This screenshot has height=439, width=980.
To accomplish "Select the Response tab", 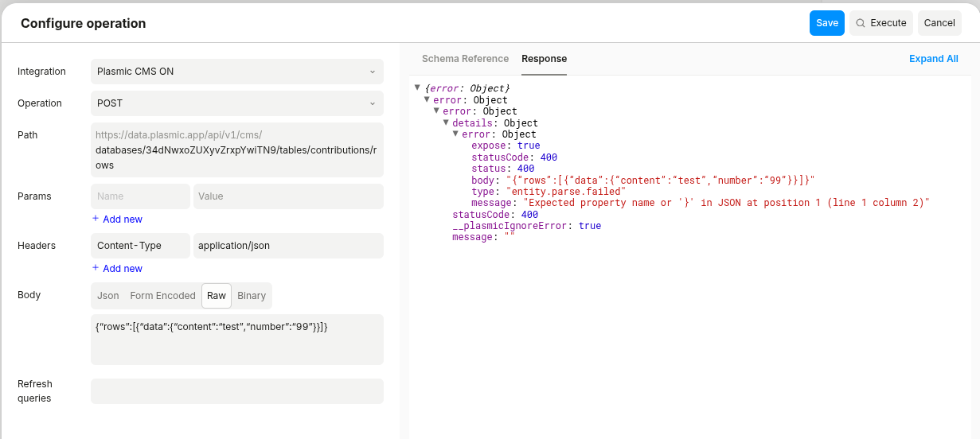I will click(544, 59).
